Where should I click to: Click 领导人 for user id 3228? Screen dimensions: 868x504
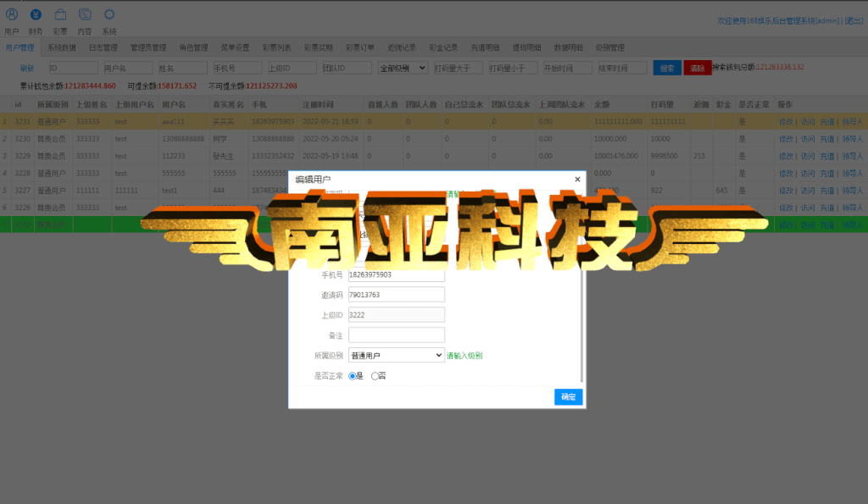pyautogui.click(x=852, y=173)
